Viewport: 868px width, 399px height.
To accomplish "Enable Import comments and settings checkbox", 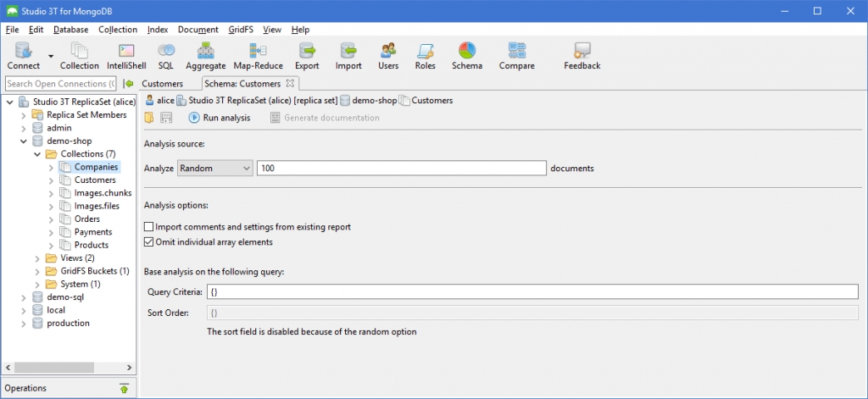I will click(x=148, y=227).
